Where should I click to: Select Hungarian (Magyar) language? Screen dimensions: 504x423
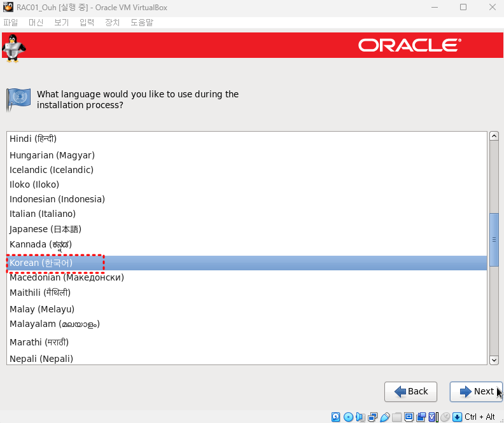[247, 155]
